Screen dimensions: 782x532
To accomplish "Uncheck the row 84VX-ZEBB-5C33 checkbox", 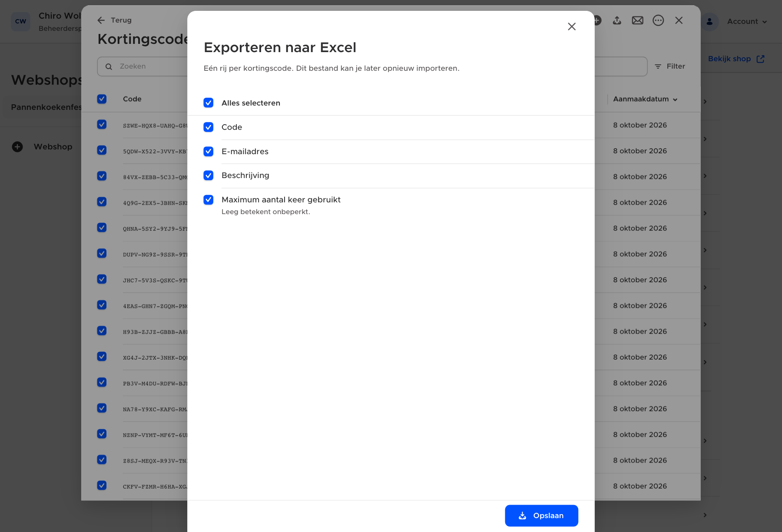I will click(102, 176).
